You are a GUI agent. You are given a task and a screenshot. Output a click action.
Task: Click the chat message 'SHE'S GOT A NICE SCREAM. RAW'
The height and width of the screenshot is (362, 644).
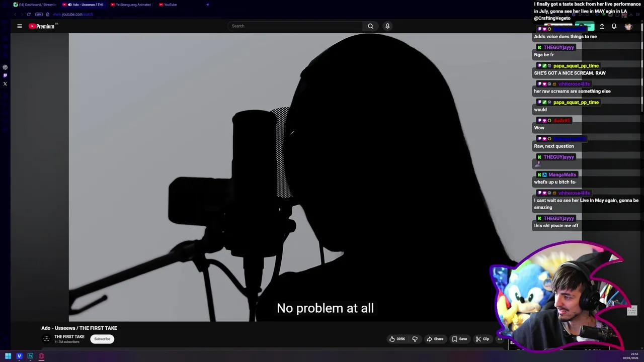(x=570, y=73)
